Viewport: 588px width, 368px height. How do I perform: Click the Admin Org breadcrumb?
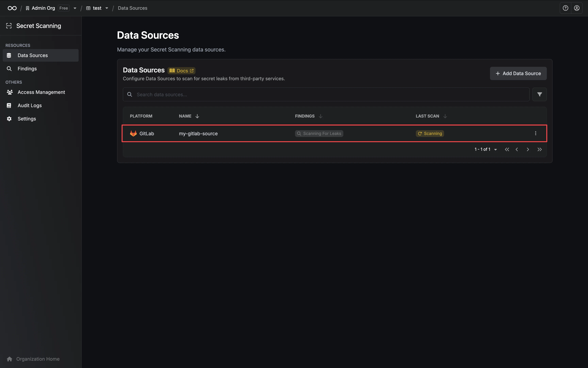point(43,8)
